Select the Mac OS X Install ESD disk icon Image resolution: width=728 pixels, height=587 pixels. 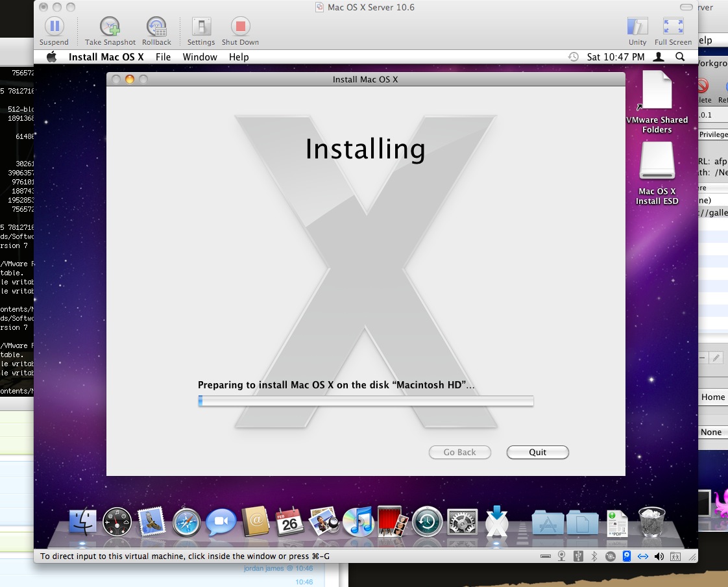(x=657, y=173)
